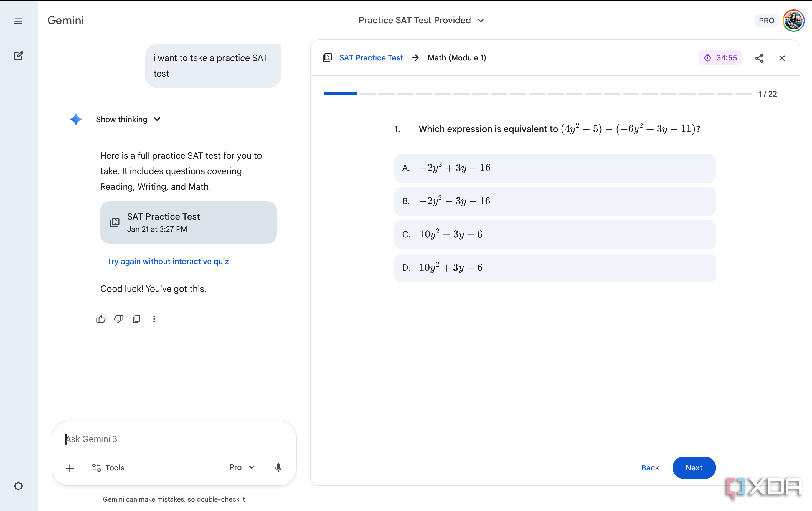
Task: Share the quiz with share icon
Action: coord(759,58)
